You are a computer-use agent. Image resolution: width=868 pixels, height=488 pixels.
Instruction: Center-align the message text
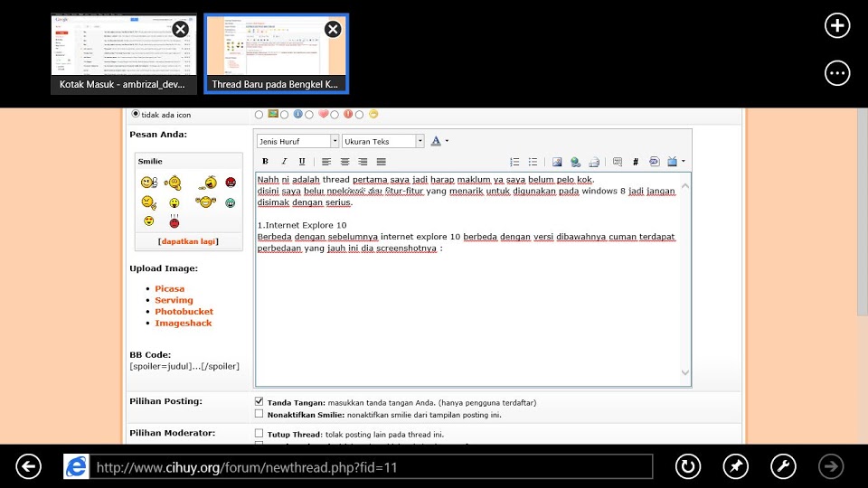(344, 162)
